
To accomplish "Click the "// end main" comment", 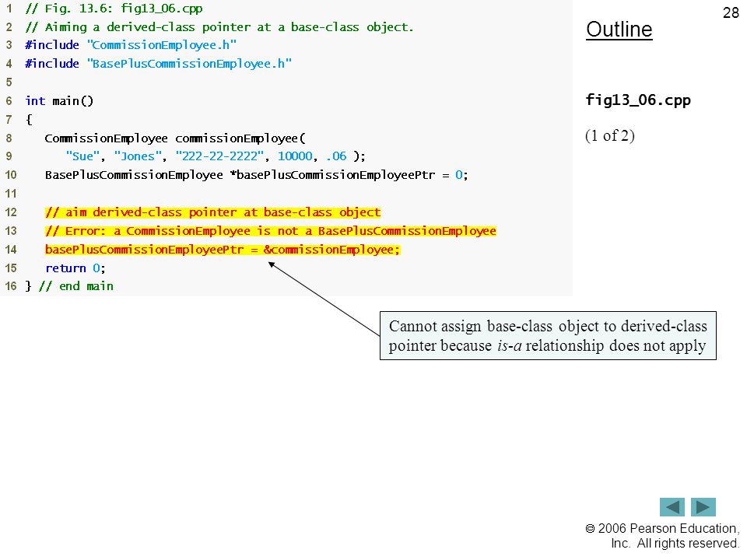I will 76,286.
